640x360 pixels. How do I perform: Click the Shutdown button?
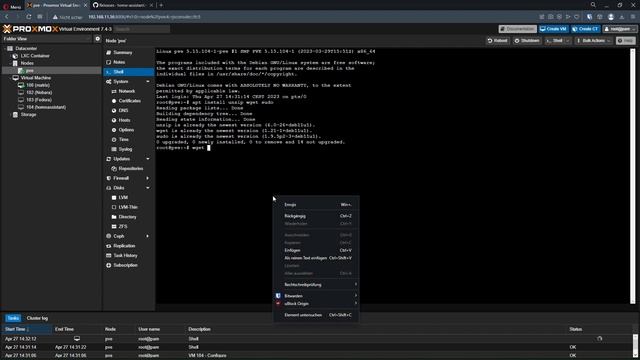coord(527,41)
